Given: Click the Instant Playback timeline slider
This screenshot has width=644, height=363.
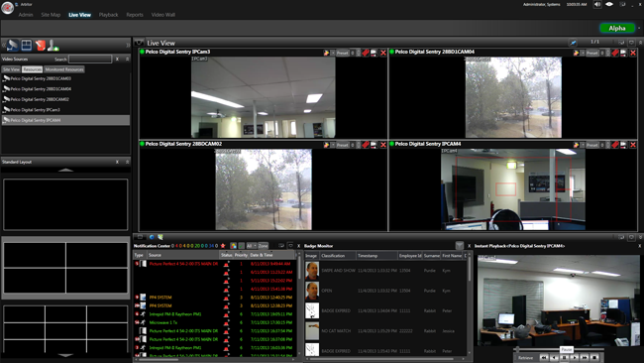Looking at the screenshot, I should pyautogui.click(x=559, y=349).
